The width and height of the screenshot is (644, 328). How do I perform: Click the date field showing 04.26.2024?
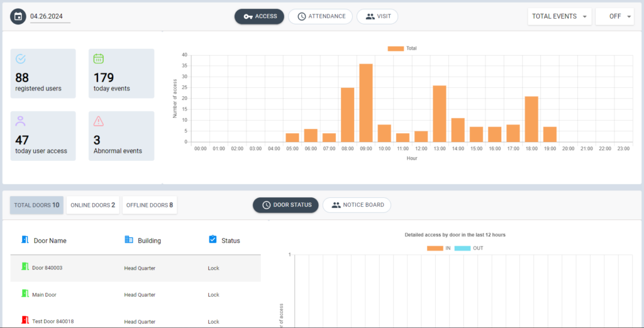pyautogui.click(x=50, y=16)
